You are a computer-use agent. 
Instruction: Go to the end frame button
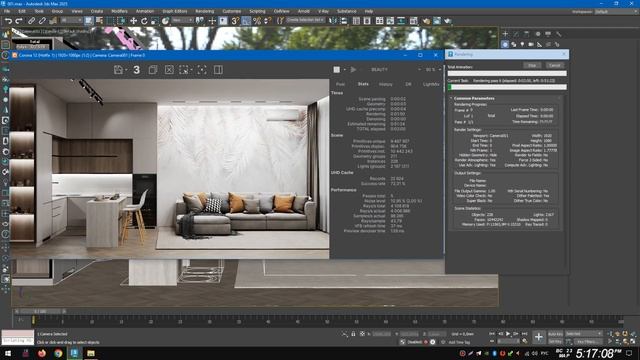524,334
